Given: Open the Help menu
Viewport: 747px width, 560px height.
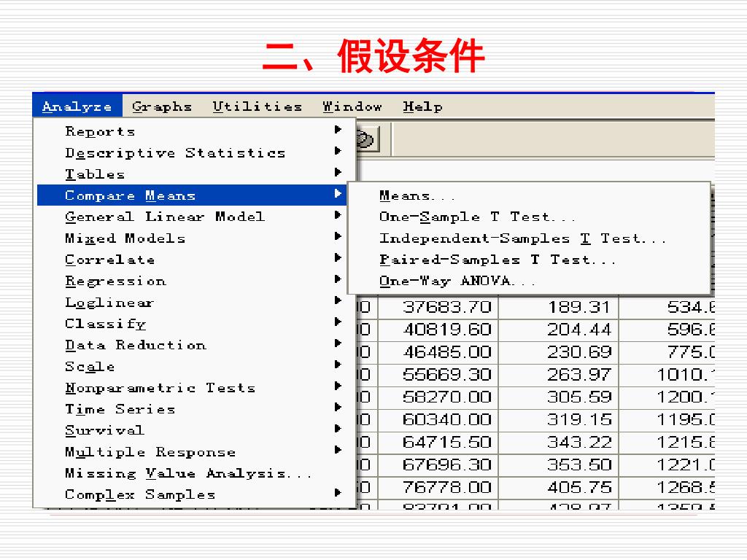Looking at the screenshot, I should pyautogui.click(x=422, y=106).
